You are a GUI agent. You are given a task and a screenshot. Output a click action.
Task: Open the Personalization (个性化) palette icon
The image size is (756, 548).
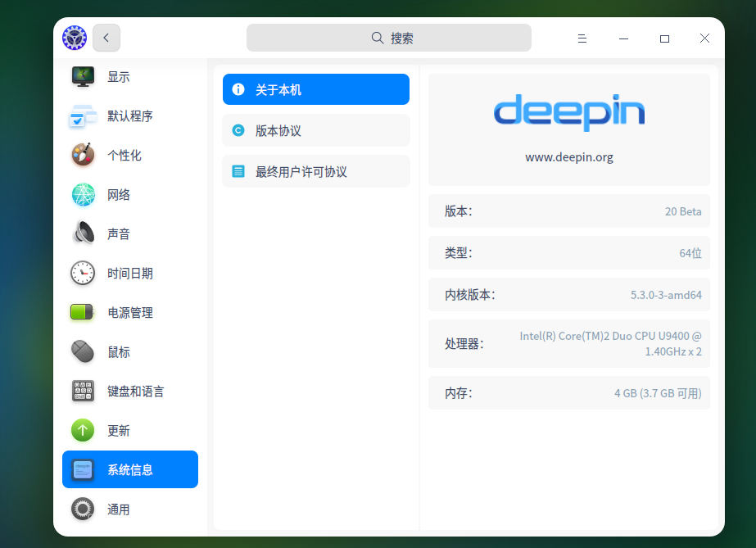coord(83,155)
